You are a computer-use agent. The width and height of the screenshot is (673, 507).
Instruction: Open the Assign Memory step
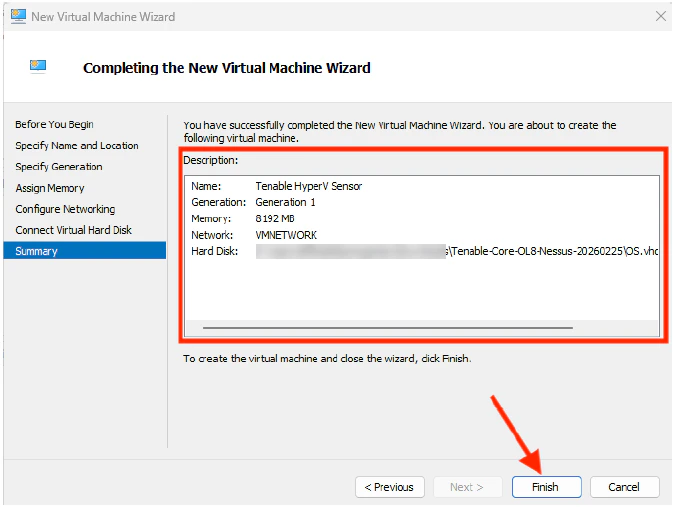pyautogui.click(x=50, y=188)
